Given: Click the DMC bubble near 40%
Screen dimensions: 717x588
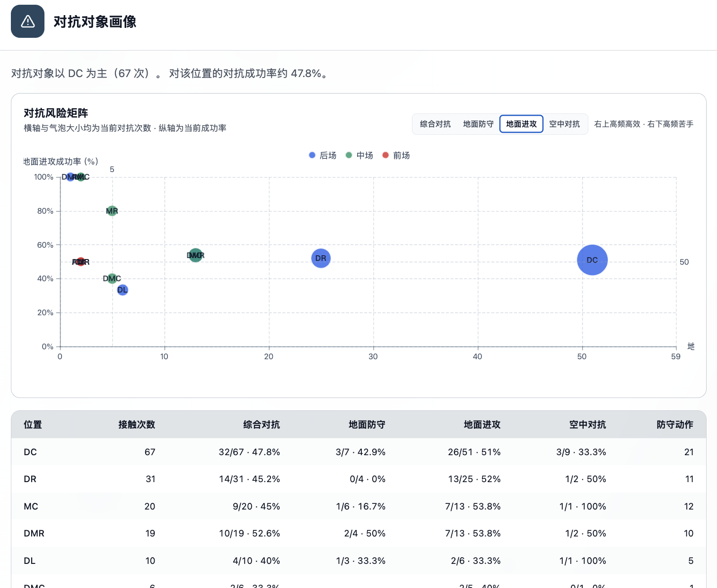Looking at the screenshot, I should pos(112,278).
